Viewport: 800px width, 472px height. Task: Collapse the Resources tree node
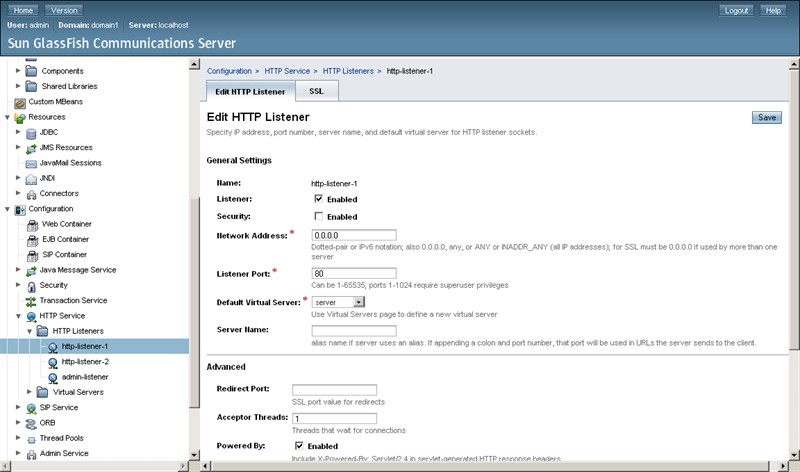pos(7,117)
